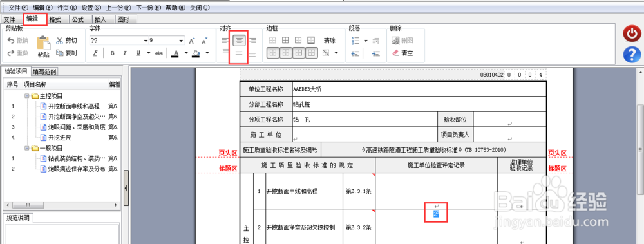Click the 撤销 undo icon
The height and width of the screenshot is (244, 644).
click(11, 41)
